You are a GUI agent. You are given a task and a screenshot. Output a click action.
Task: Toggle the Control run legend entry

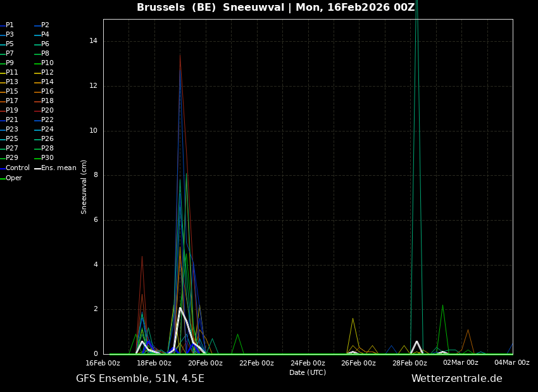tap(17, 168)
